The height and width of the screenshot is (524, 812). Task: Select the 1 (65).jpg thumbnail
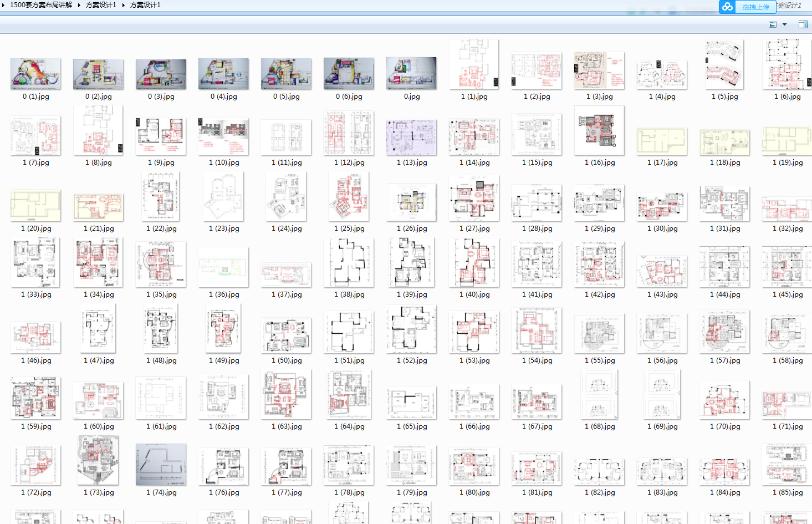411,403
